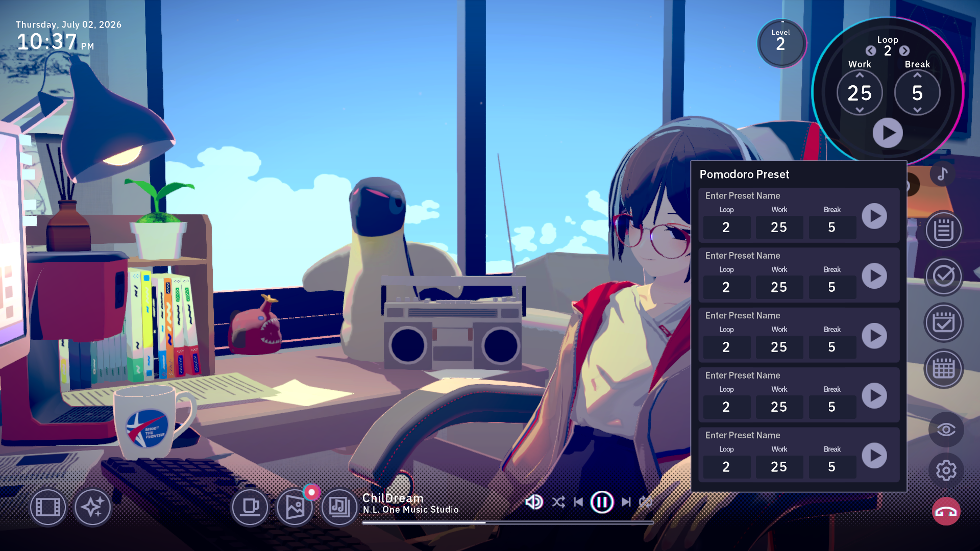Increase Work minutes with up chevron
The width and height of the screenshot is (980, 551).
(x=860, y=75)
